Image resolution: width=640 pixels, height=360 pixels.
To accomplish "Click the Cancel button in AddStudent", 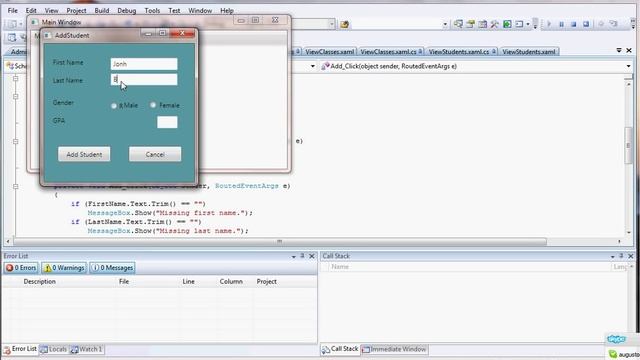I will (x=155, y=154).
